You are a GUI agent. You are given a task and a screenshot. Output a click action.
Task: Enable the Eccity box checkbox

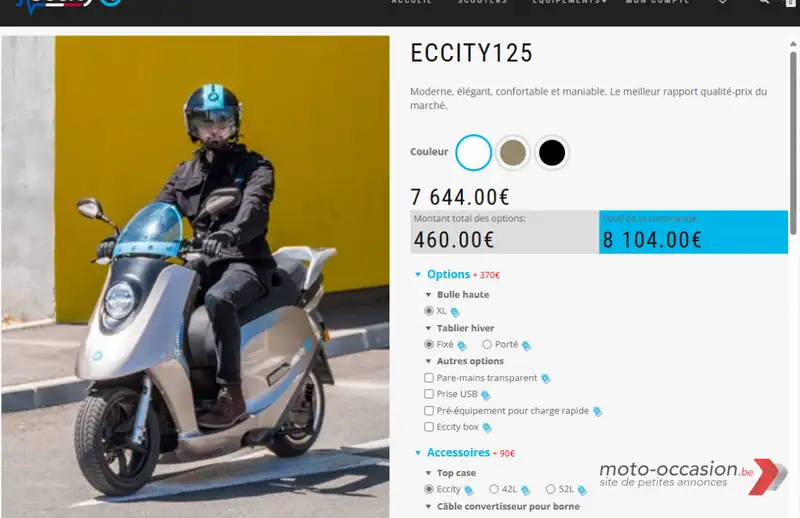coord(429,427)
